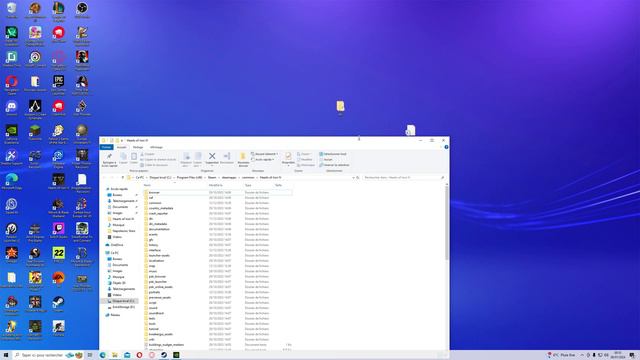The height and width of the screenshot is (360, 640).
Task: Click the Explorer vertical scrollbar
Action: click(447, 222)
